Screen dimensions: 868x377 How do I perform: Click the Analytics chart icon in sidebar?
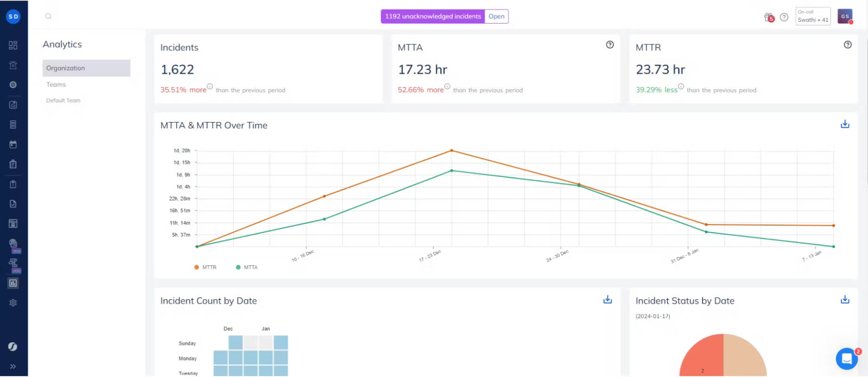click(x=13, y=283)
